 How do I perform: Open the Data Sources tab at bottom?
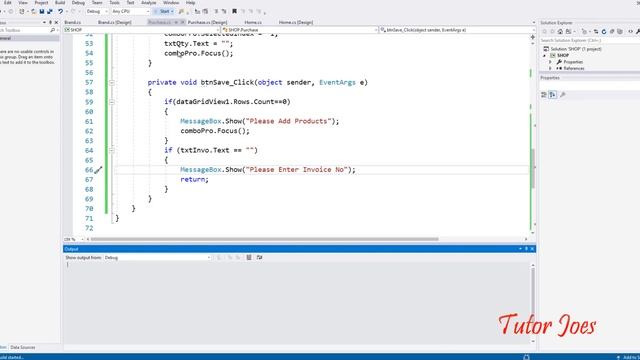pyautogui.click(x=23, y=347)
